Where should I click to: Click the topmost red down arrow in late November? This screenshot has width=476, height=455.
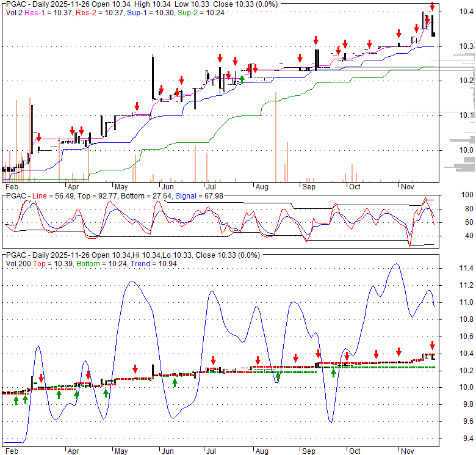pos(432,7)
